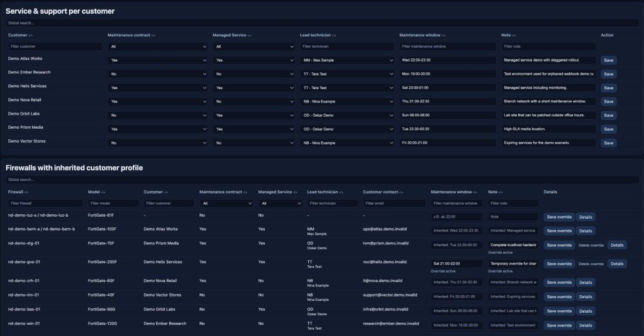Sort firewalls table by Maintenance window column
This screenshot has height=336, width=644.
(454, 192)
